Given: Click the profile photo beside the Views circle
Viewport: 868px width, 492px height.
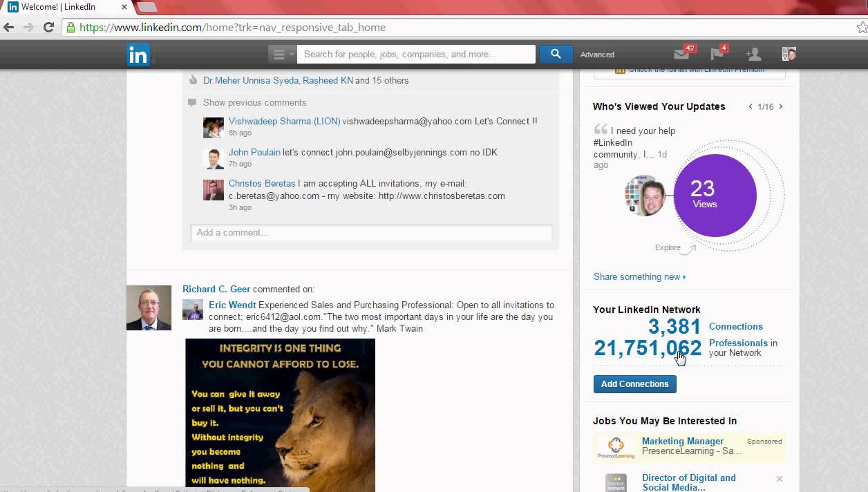Looking at the screenshot, I should tap(645, 196).
